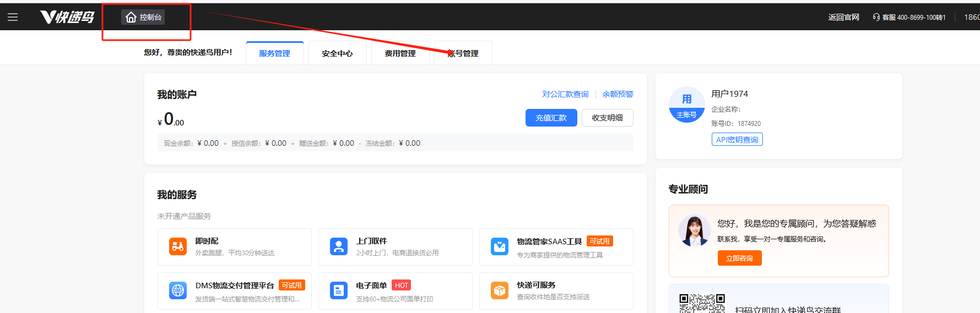Click the 控制台 home icon
The image size is (980, 313).
point(131,18)
